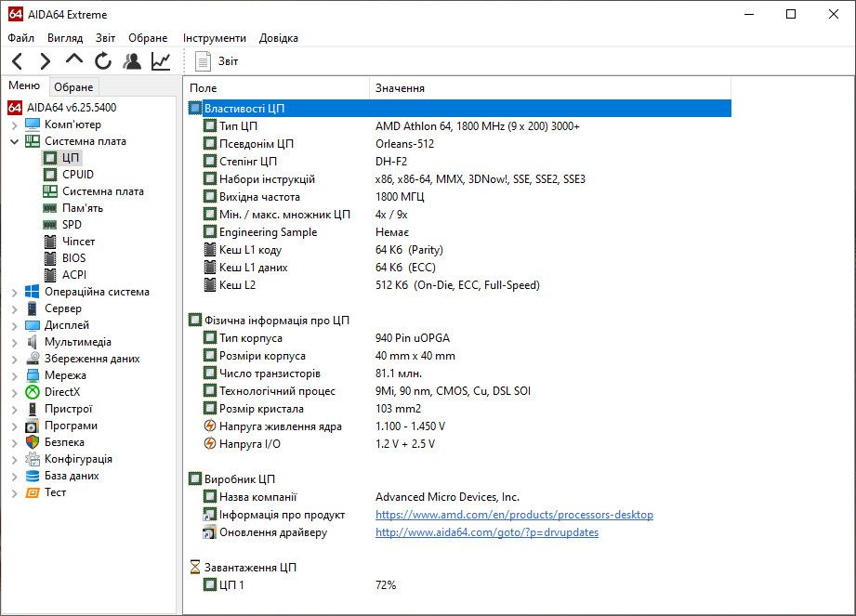Expand the Комп'ютер tree node
The width and height of the screenshot is (856, 616).
(15, 125)
